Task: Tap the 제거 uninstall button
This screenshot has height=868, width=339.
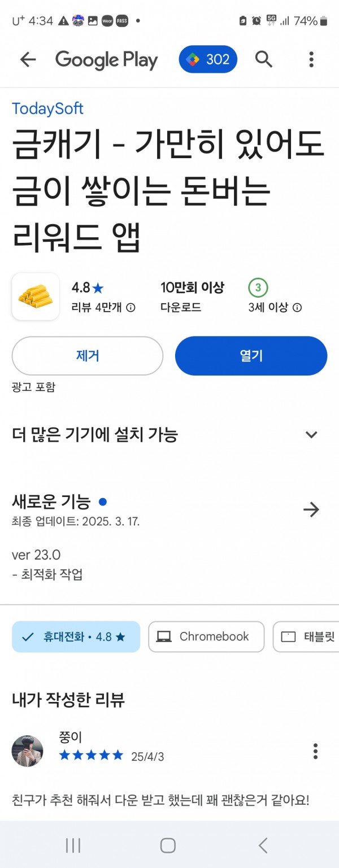Action: click(88, 356)
